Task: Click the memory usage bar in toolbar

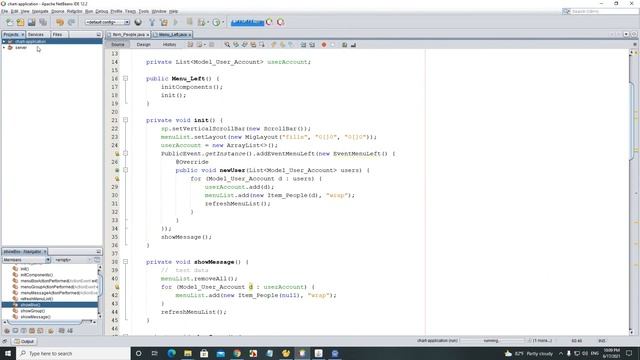Action: coord(247,22)
